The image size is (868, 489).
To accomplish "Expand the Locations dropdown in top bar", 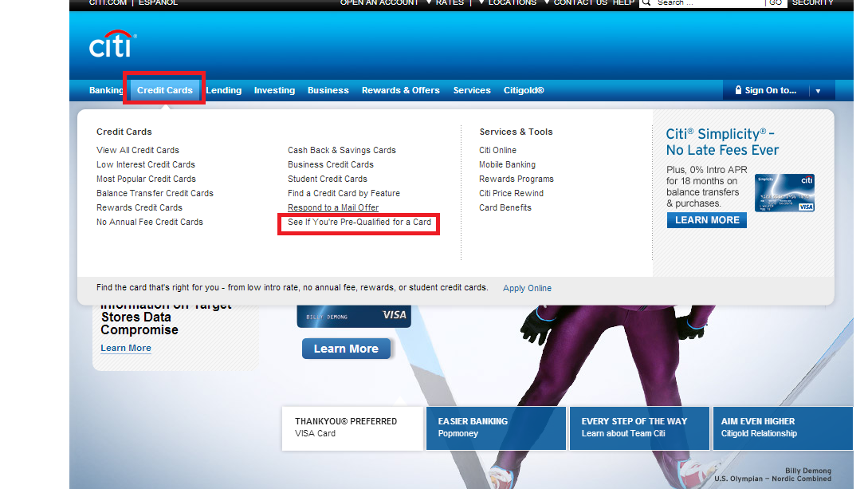I will click(x=481, y=2).
